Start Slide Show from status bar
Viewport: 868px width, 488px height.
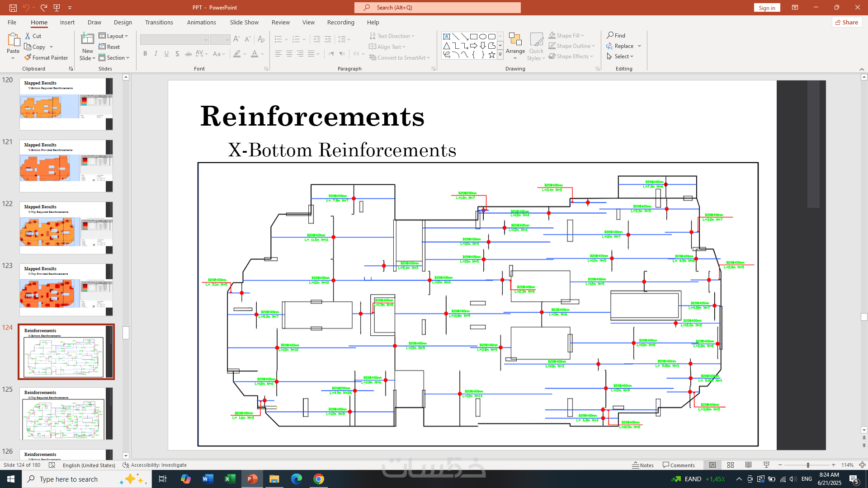pos(766,465)
